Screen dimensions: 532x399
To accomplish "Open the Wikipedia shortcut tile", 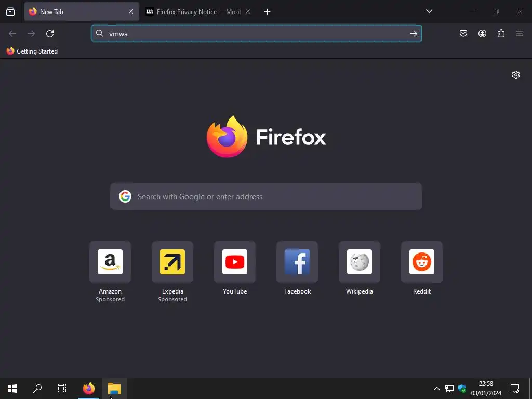I will (x=360, y=268).
